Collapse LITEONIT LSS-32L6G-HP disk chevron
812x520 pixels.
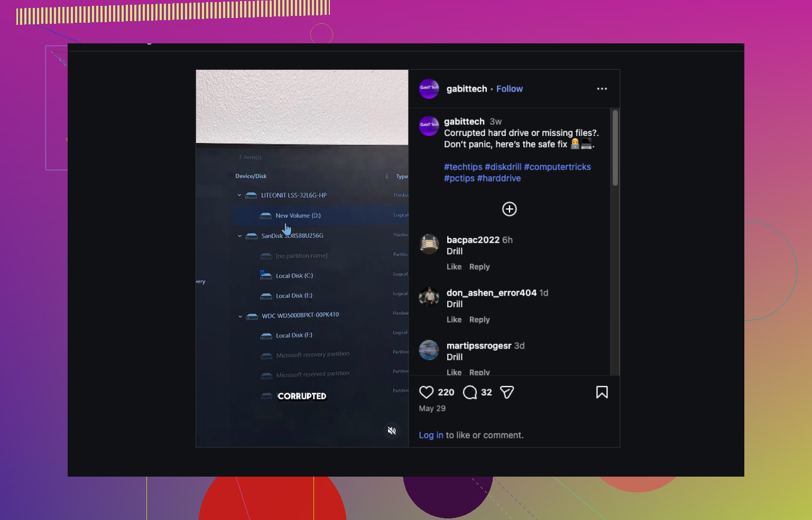coord(239,195)
